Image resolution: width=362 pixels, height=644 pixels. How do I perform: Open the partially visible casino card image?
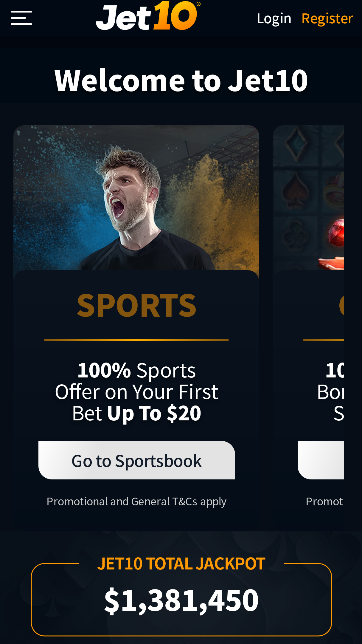[x=308, y=198]
